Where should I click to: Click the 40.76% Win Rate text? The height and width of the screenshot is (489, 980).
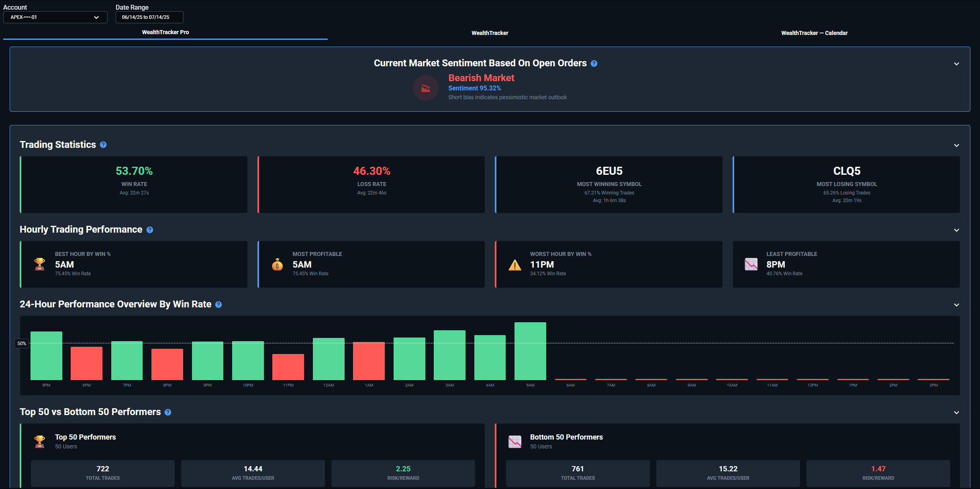coord(784,274)
